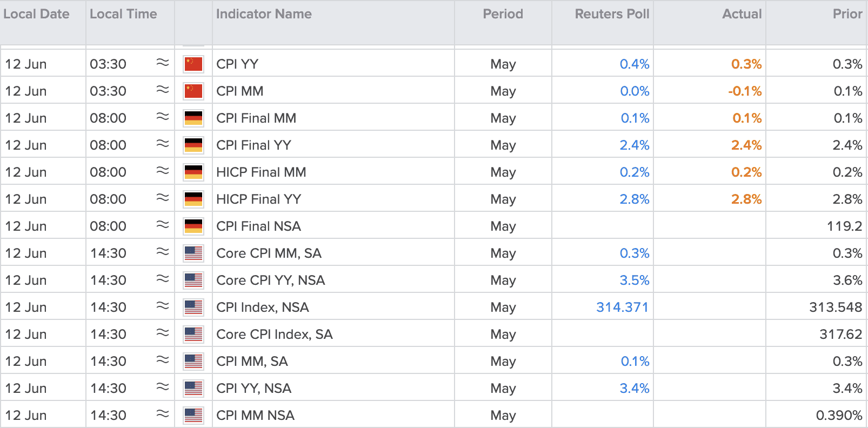This screenshot has width=868, height=428.
Task: Open the 3.5% poll for Core CPI YY, NSA
Action: (635, 280)
